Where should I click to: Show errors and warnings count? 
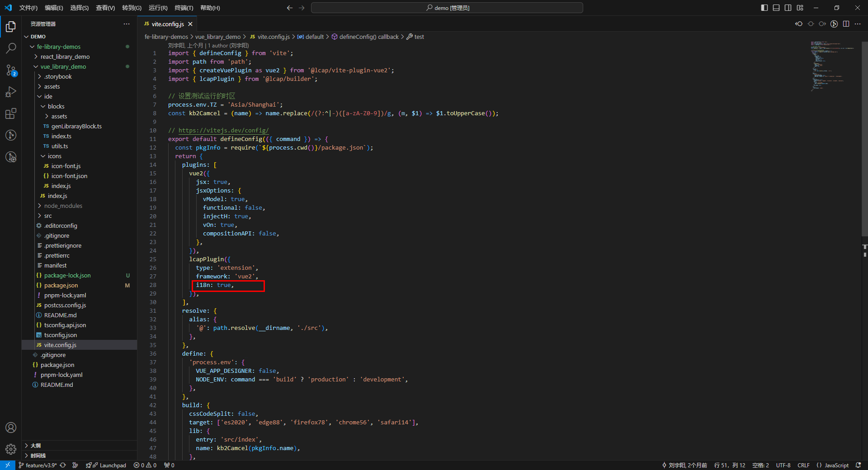(x=145, y=465)
